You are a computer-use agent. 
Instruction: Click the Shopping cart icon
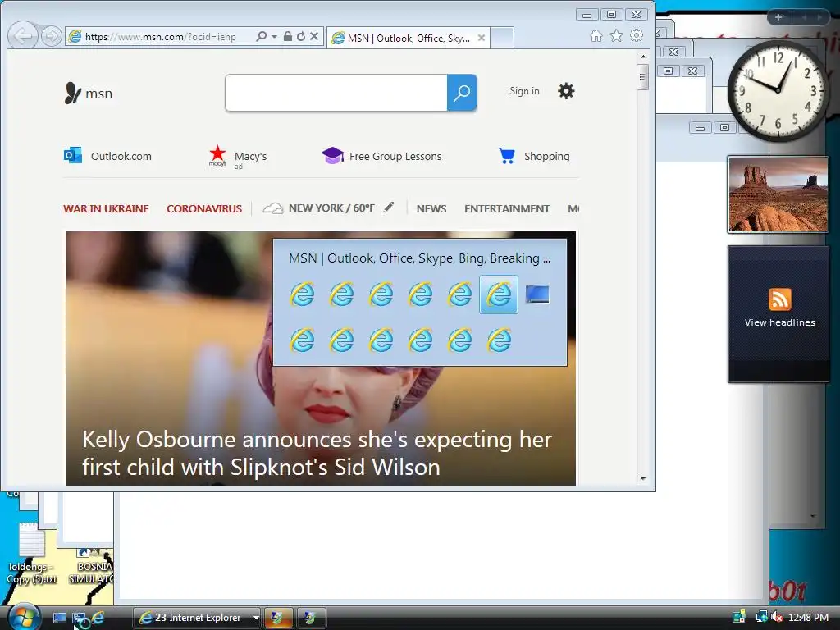(x=506, y=155)
